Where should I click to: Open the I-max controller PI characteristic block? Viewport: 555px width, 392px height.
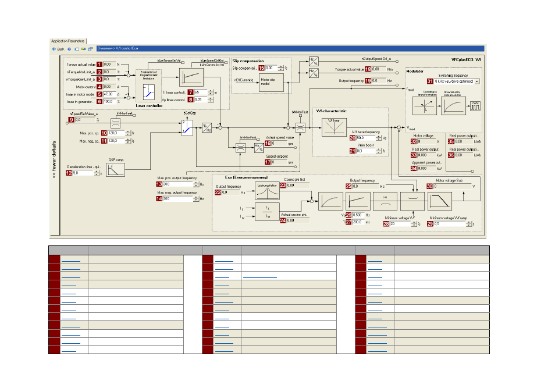point(191,77)
